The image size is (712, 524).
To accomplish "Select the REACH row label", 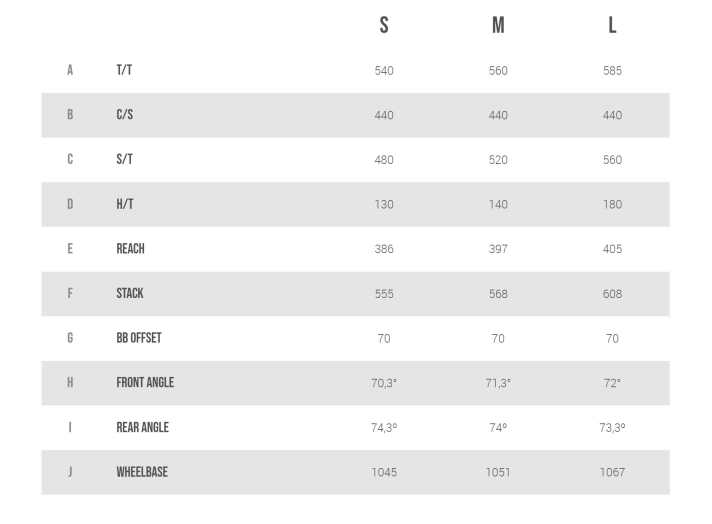I will click(x=130, y=249).
